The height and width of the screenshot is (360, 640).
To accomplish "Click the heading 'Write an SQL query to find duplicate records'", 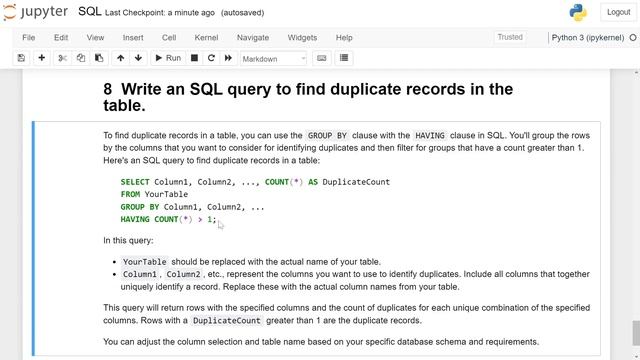I will (308, 97).
